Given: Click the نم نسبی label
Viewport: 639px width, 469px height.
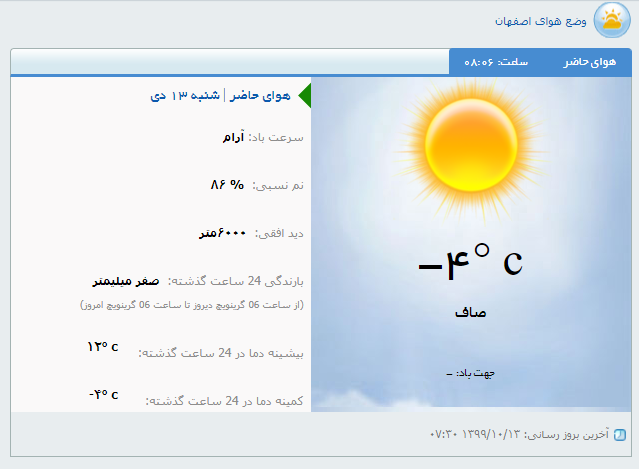Looking at the screenshot, I should [278, 185].
